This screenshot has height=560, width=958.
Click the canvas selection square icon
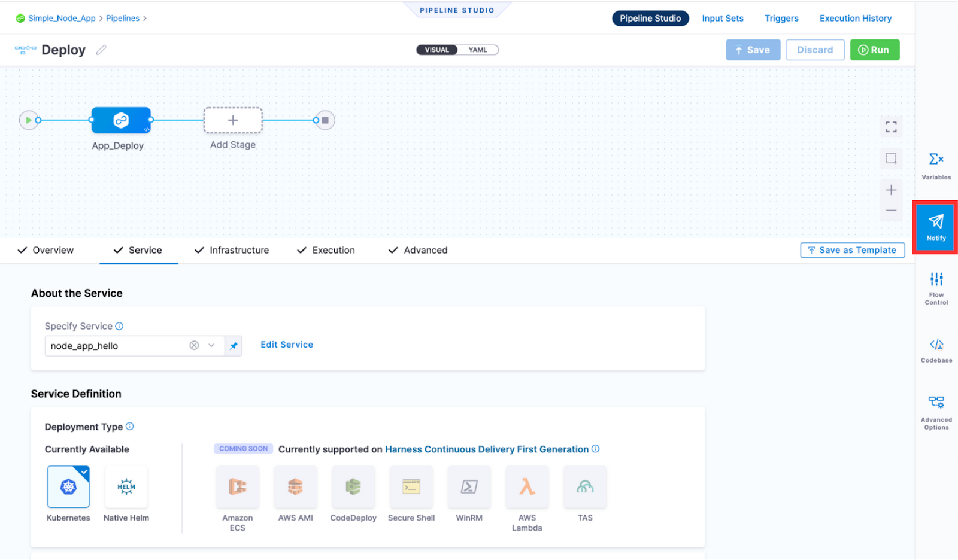[891, 159]
